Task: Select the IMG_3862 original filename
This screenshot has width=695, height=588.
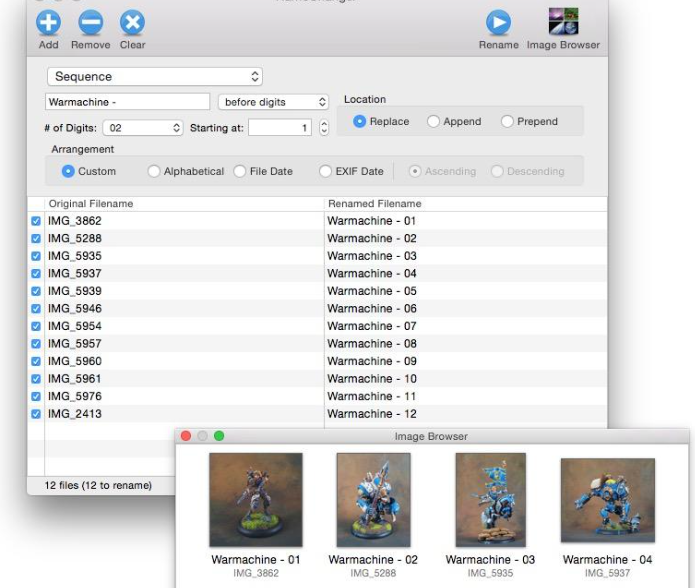Action: click(x=75, y=221)
